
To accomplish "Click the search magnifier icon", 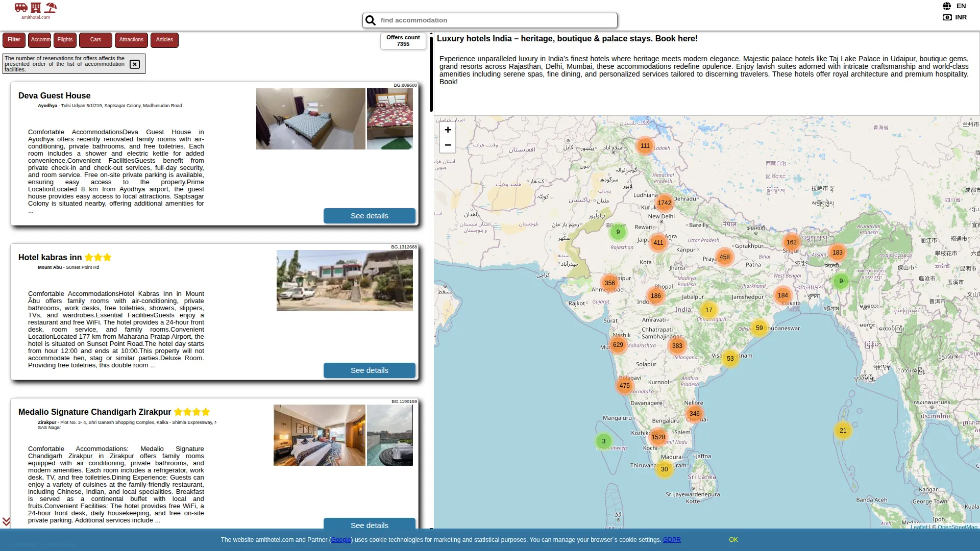I will (x=371, y=20).
